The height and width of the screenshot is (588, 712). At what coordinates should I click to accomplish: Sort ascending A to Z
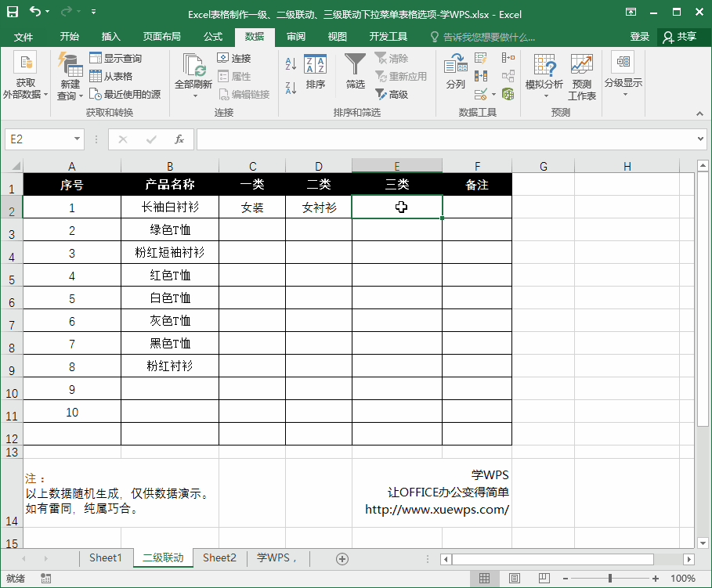point(291,63)
